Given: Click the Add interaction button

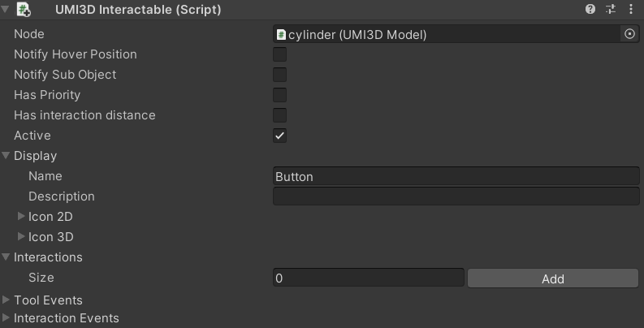Looking at the screenshot, I should (x=553, y=278).
